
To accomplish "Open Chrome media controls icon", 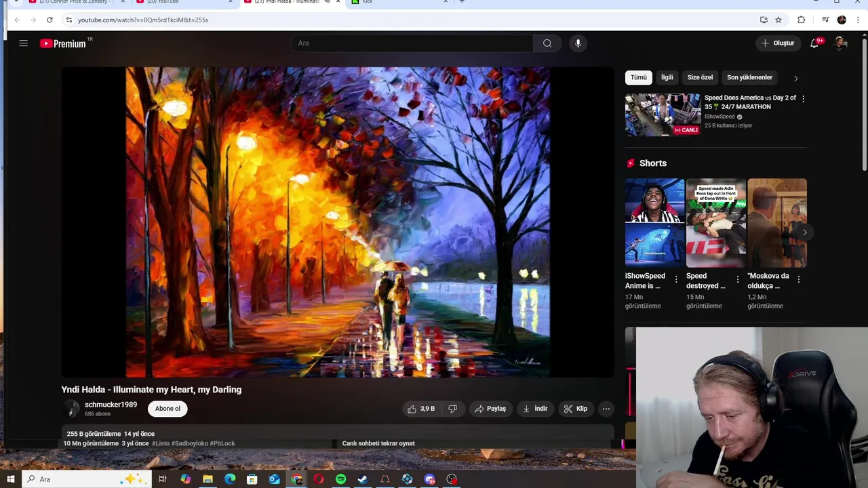I will pyautogui.click(x=825, y=20).
